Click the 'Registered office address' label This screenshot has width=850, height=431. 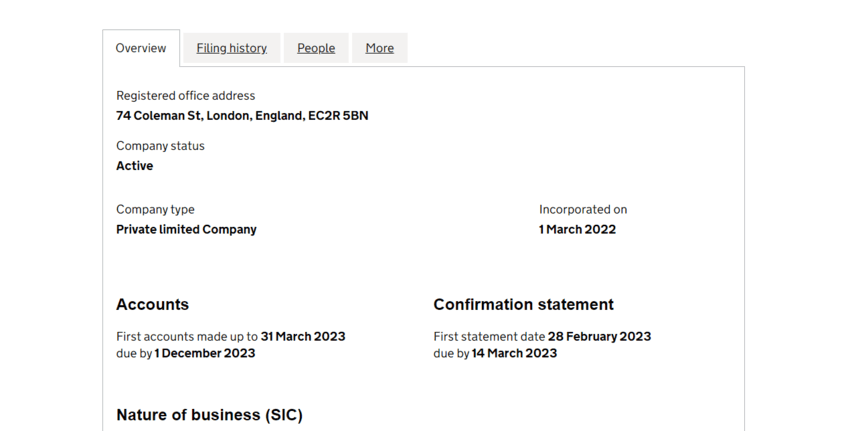pyautogui.click(x=185, y=96)
